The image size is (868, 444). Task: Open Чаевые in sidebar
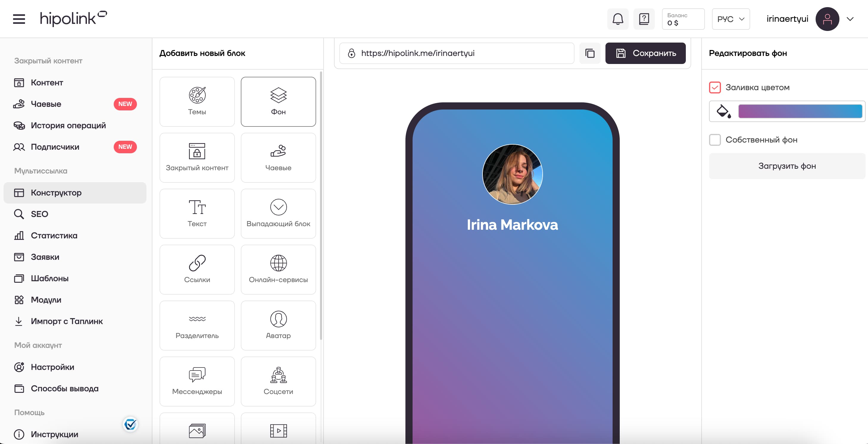(x=75, y=104)
